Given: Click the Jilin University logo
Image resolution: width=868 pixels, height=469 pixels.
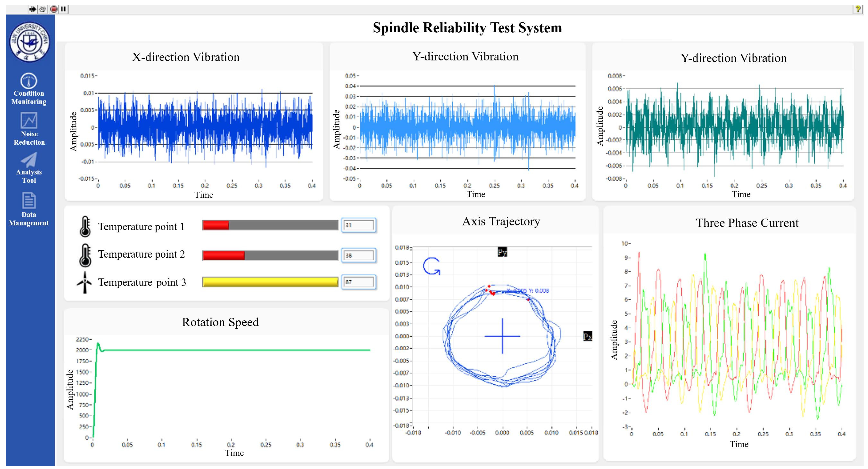Looking at the screenshot, I should pos(29,42).
